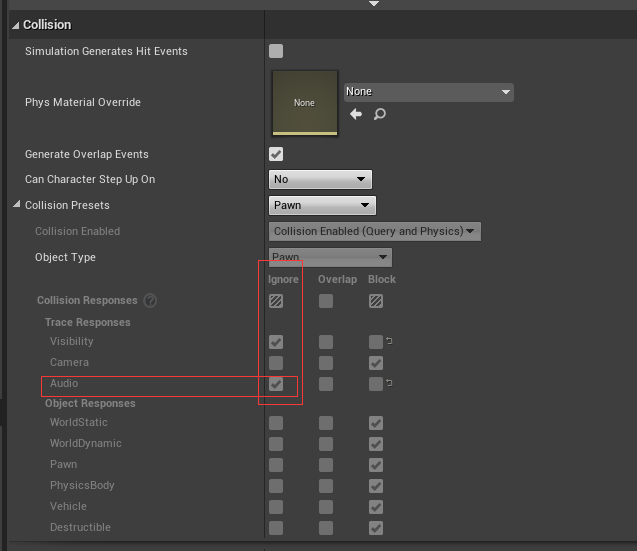This screenshot has width=637, height=551.
Task: Set Camera trace response to Ignore
Action: (x=276, y=363)
